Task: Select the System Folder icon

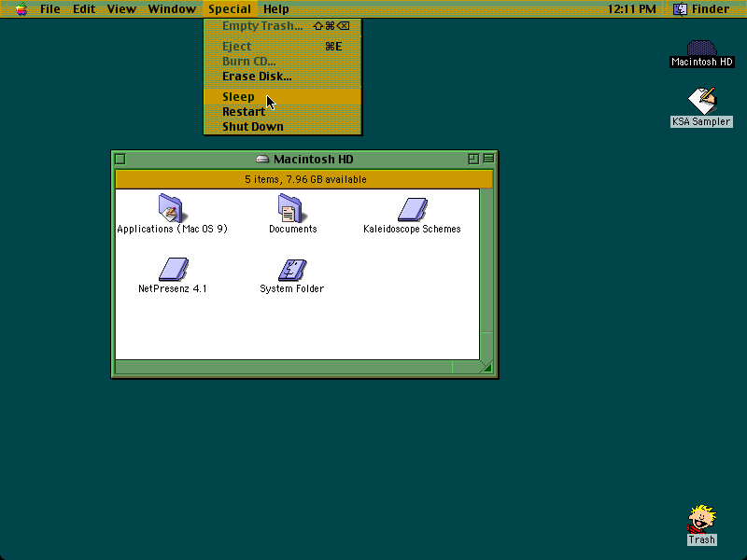Action: click(292, 270)
